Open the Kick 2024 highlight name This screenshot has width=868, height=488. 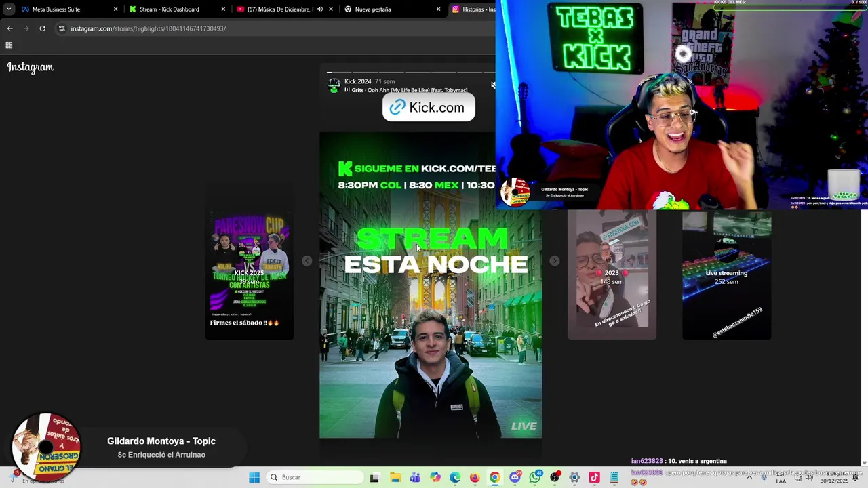[357, 81]
